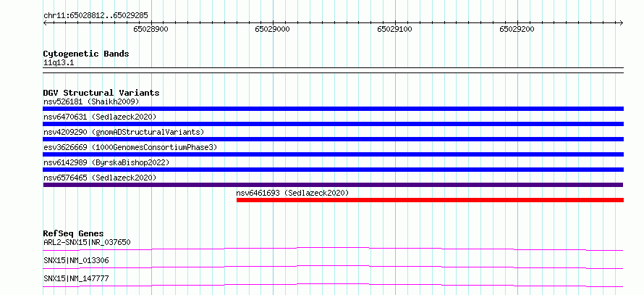Click ruler position 65028900

(x=151, y=29)
